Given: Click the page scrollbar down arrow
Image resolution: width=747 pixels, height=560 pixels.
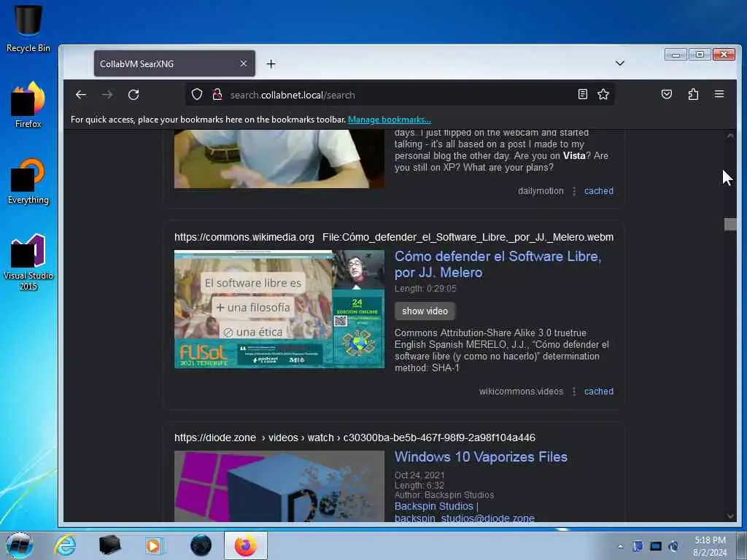Looking at the screenshot, I should [x=730, y=516].
